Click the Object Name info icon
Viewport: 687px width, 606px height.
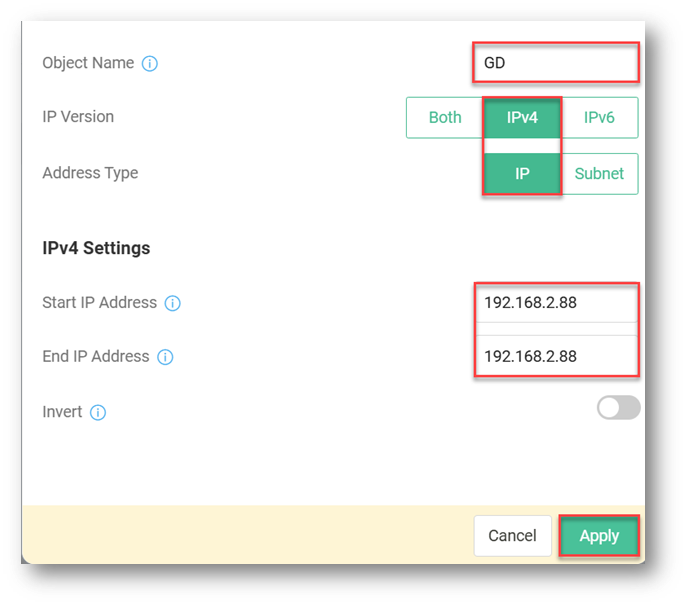point(150,64)
